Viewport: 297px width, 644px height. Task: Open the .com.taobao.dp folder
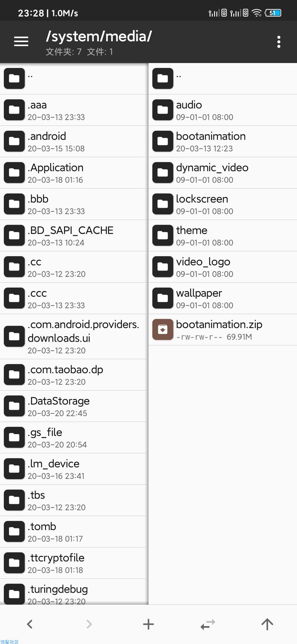click(74, 375)
